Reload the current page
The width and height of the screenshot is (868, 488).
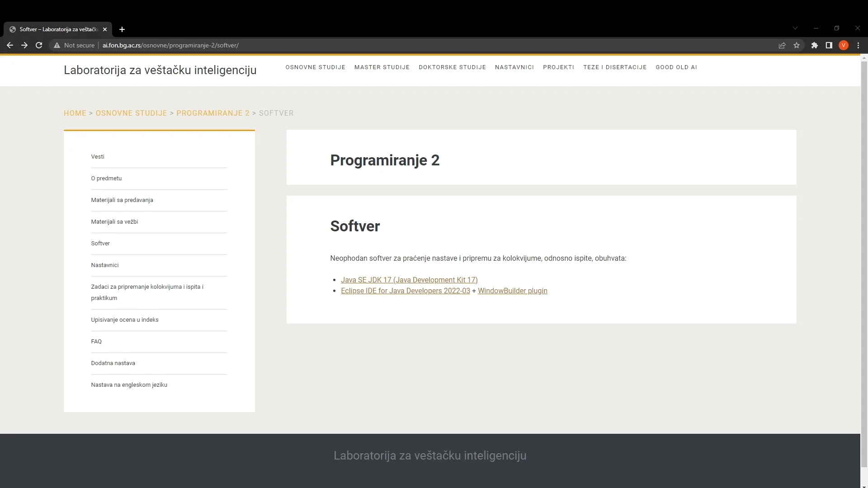pyautogui.click(x=39, y=45)
